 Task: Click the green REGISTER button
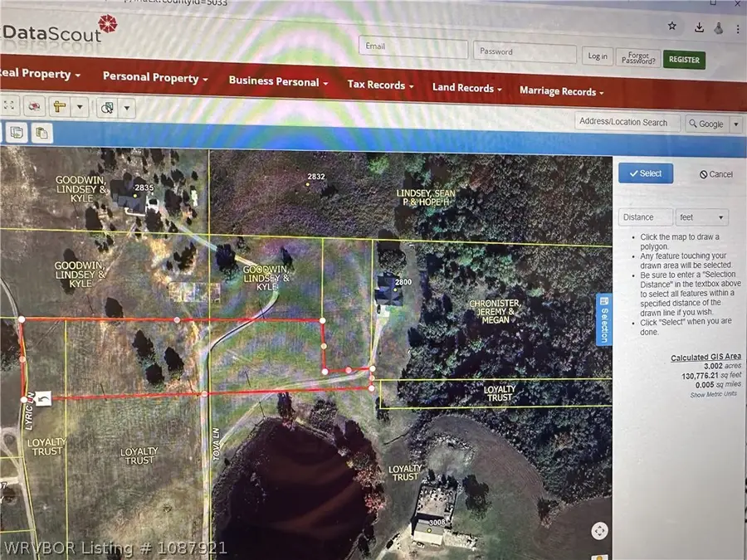click(684, 60)
